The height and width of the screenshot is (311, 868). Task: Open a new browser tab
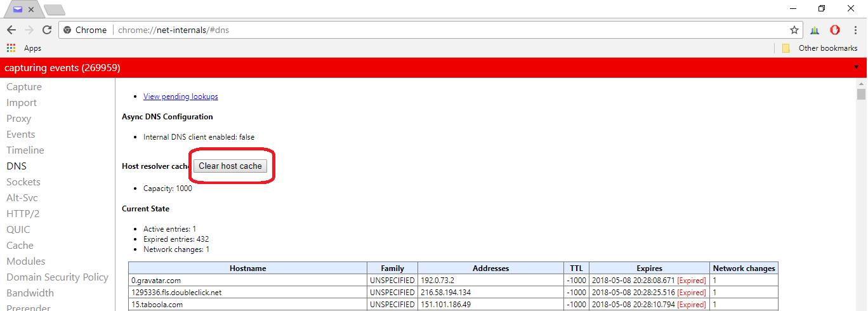[x=54, y=10]
